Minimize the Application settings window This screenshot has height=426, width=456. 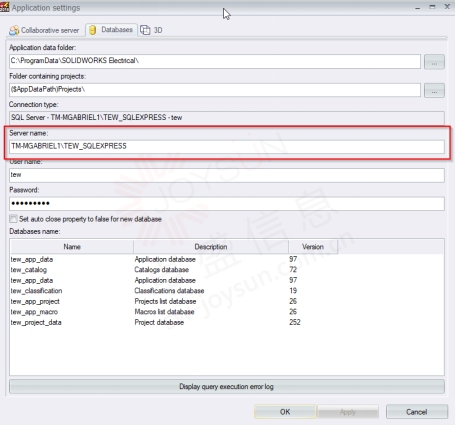click(x=418, y=7)
